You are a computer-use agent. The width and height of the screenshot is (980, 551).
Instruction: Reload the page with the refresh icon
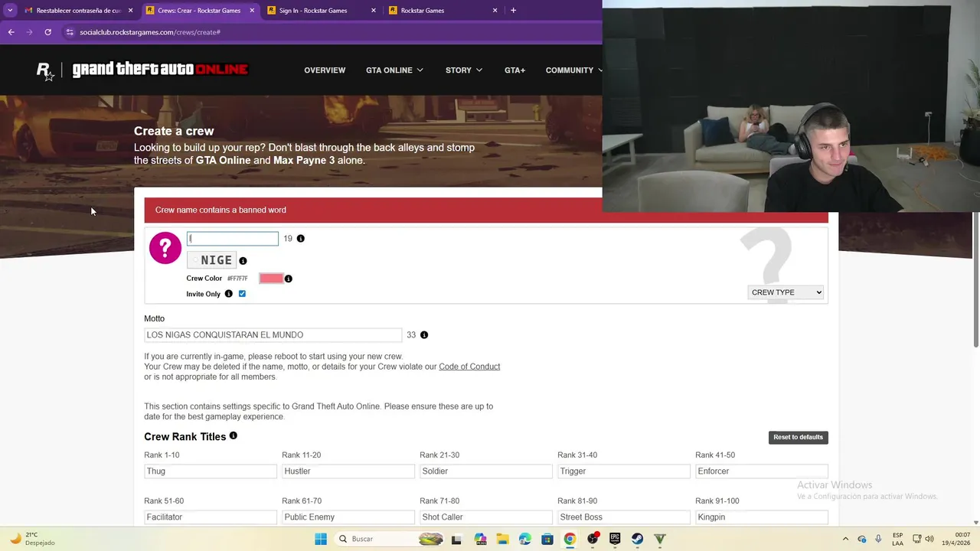pos(47,32)
